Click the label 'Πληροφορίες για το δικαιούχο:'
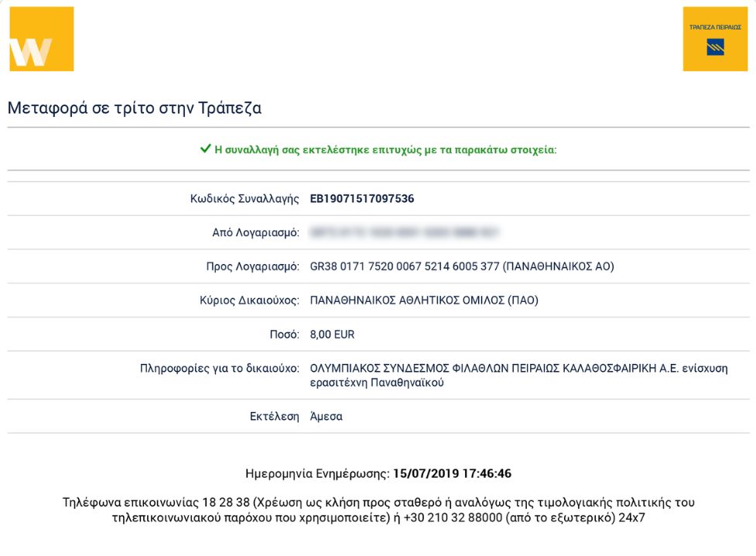 tap(220, 369)
